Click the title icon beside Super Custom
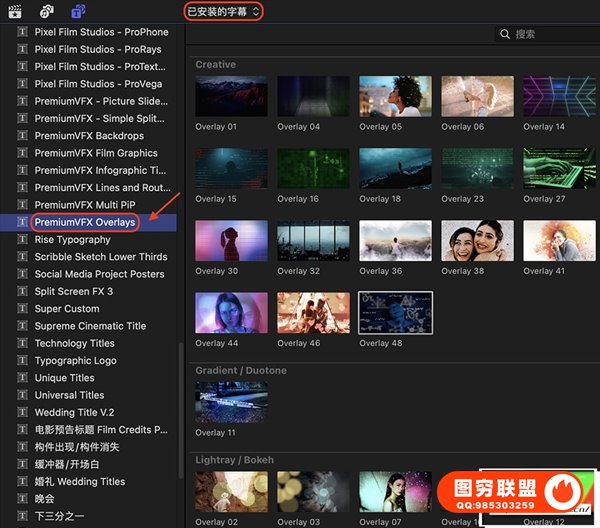 click(23, 309)
